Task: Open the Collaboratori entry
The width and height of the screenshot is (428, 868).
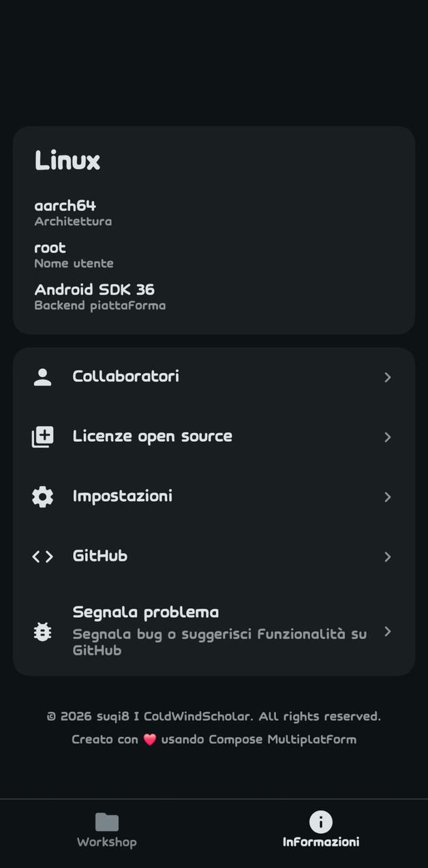Action: point(126,376)
